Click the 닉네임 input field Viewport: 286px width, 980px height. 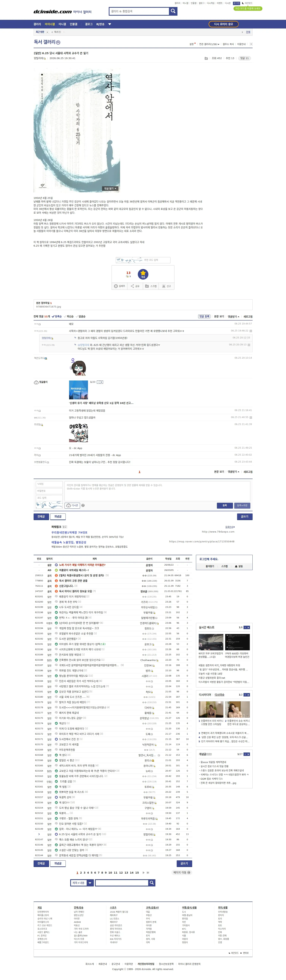pos(49,484)
